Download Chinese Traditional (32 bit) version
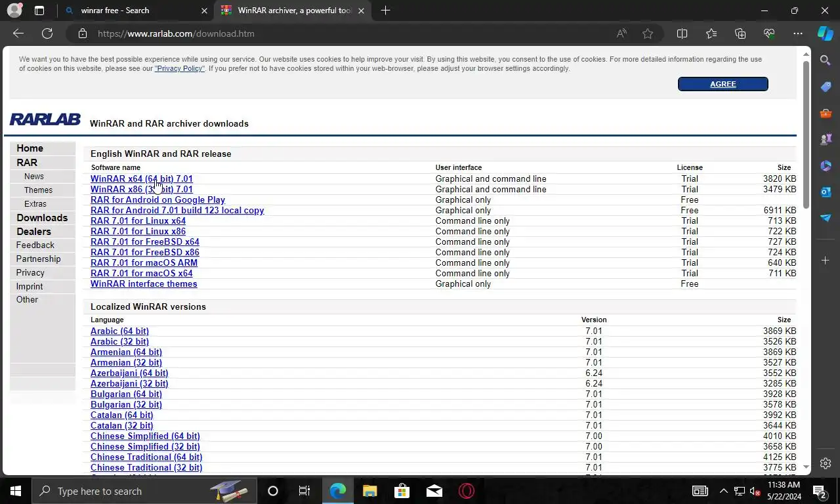840x504 pixels. [x=146, y=467]
